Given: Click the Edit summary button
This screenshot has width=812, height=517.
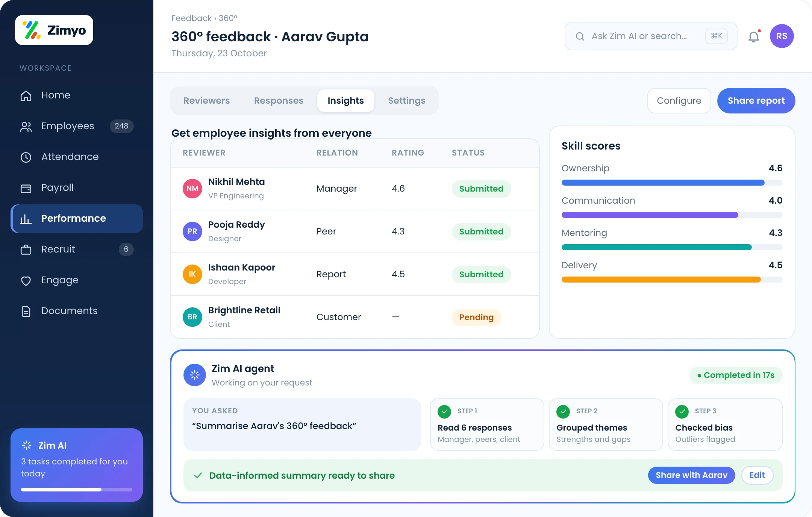Looking at the screenshot, I should (x=757, y=475).
